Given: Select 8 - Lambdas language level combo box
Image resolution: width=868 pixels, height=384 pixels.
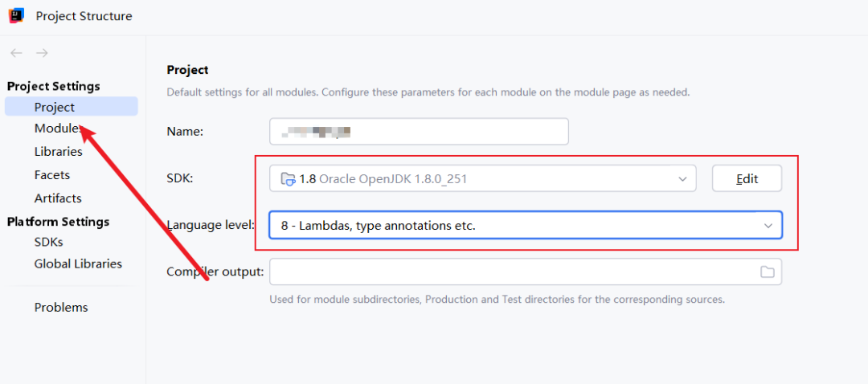Looking at the screenshot, I should coord(514,226).
